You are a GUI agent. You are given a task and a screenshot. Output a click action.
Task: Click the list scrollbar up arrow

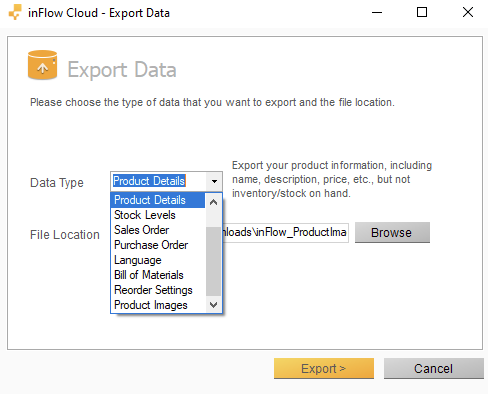(213, 202)
